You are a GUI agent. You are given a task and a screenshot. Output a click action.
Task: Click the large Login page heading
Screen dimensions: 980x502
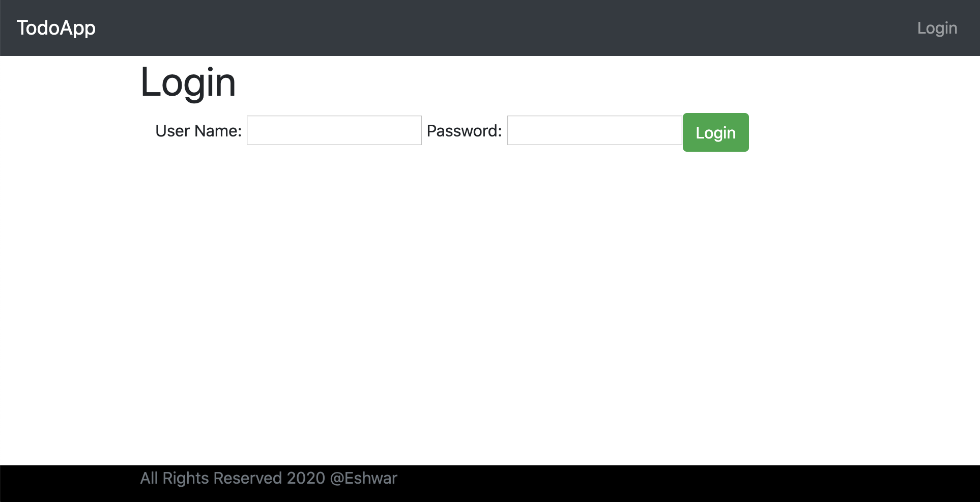click(188, 82)
